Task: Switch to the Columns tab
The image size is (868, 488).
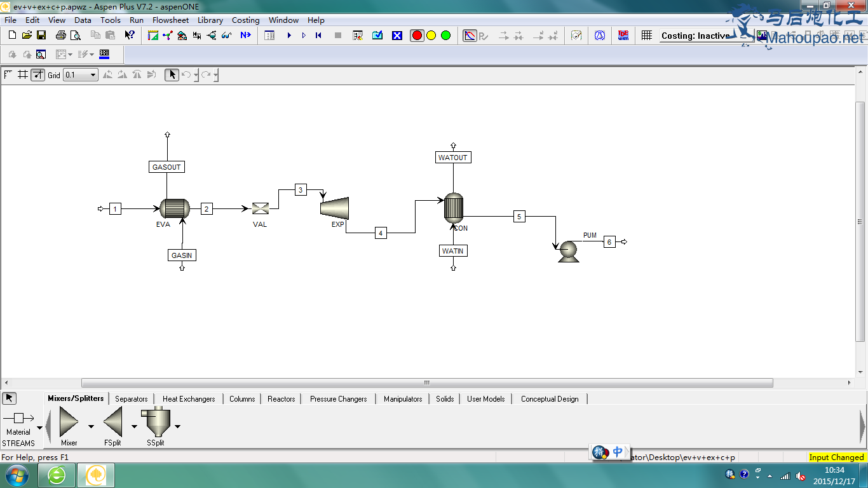Action: click(242, 399)
